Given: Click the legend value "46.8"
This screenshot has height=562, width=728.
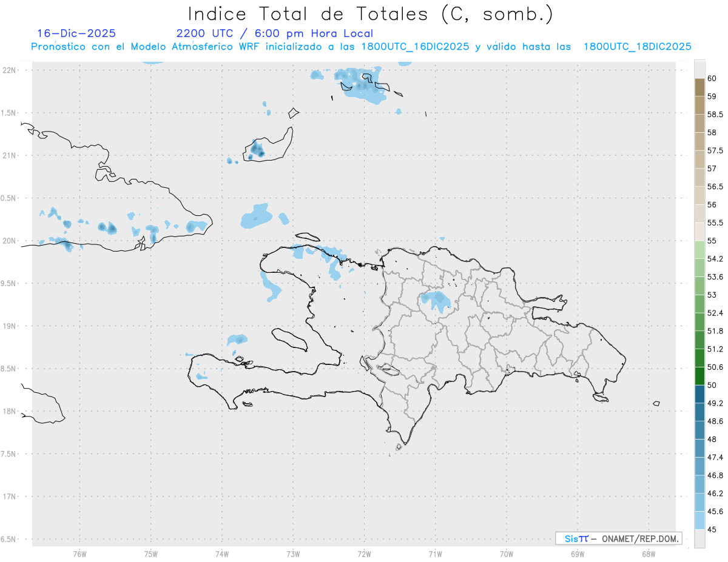Looking at the screenshot, I should coord(715,475).
